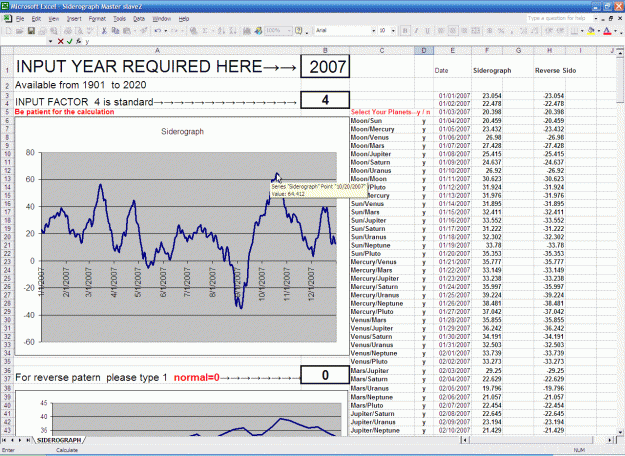Screen dimensions: 625x456
Task: Click the vertical scrollbar down arrow
Action: [620, 432]
